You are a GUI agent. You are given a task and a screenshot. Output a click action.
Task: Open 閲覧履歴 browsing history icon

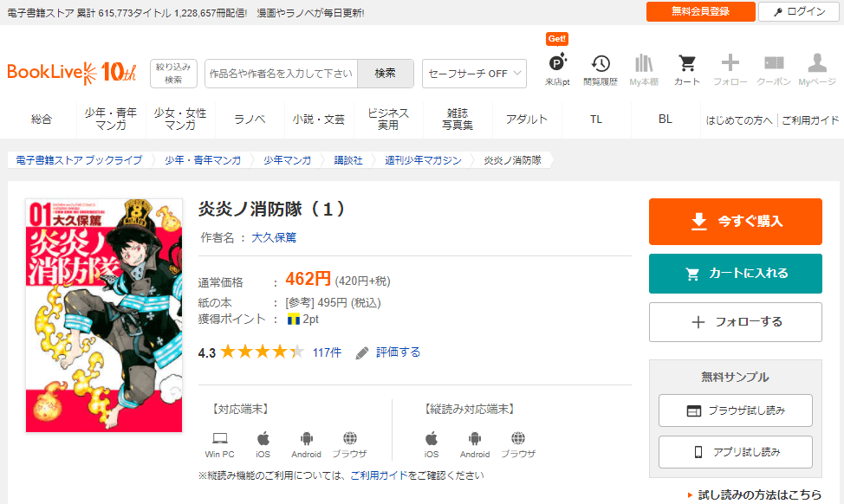tap(600, 64)
